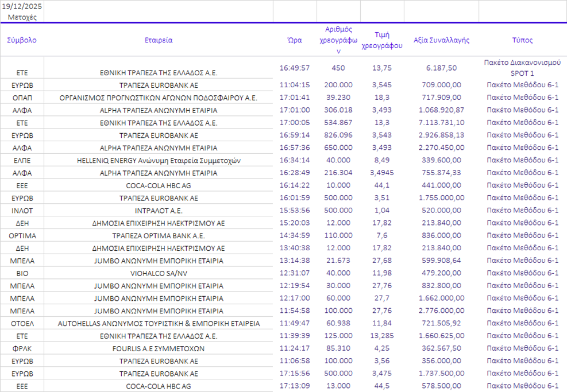Click the Μετοχές label cell
567x392 pixels.
coord(22,17)
